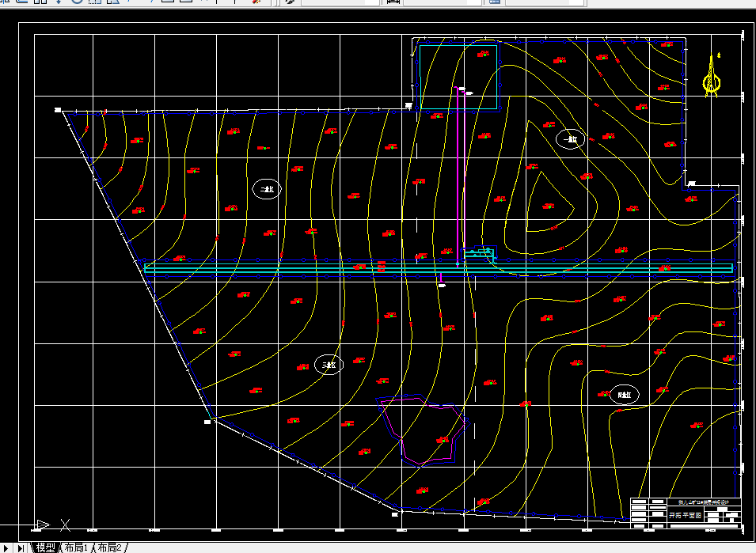Select the circled 一 zone label
This screenshot has width=756, height=553.
coord(571,139)
